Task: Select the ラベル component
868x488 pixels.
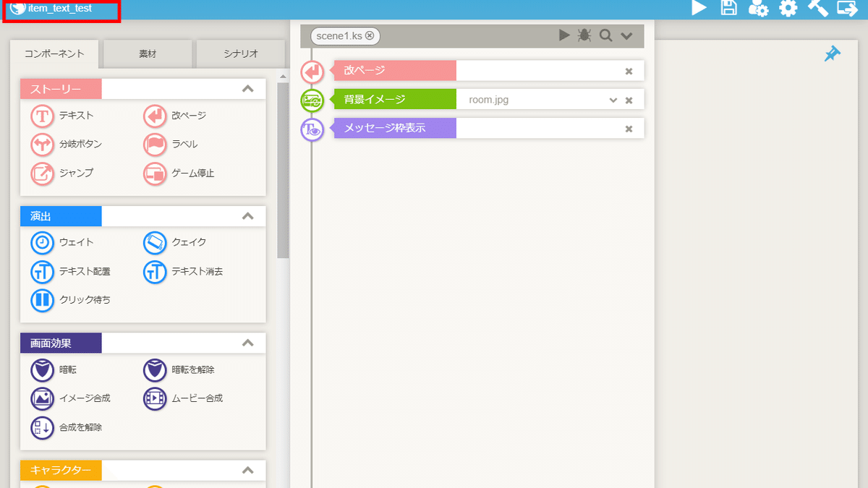Action: pyautogui.click(x=171, y=145)
